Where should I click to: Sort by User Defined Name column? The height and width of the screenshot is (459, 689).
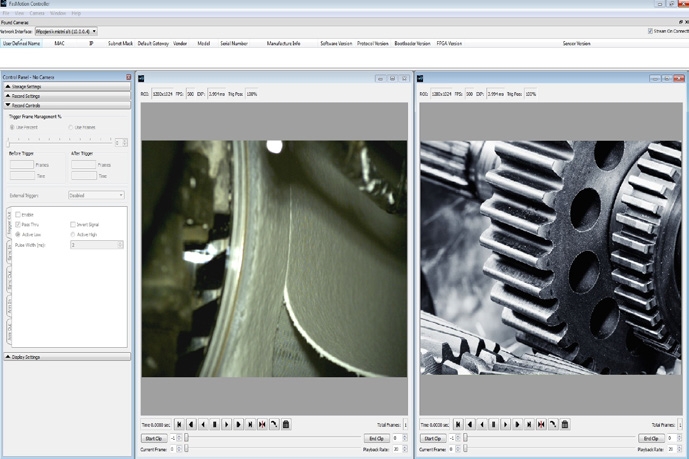coord(22,43)
